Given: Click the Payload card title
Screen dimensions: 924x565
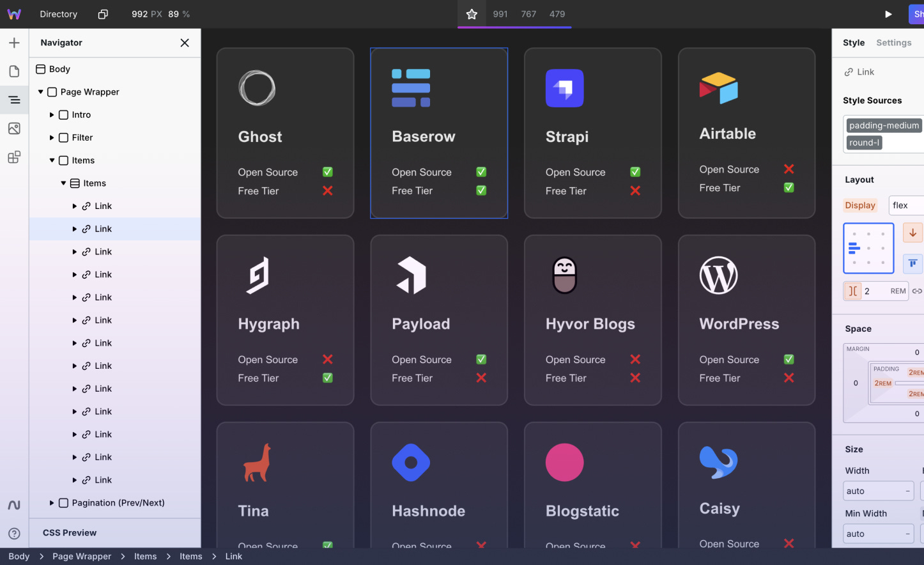Looking at the screenshot, I should coord(421,324).
